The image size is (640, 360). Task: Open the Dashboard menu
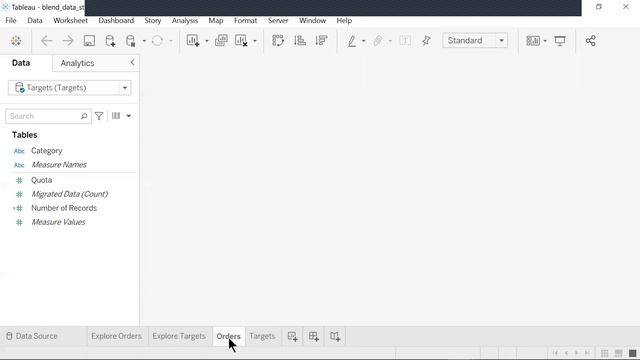click(116, 20)
